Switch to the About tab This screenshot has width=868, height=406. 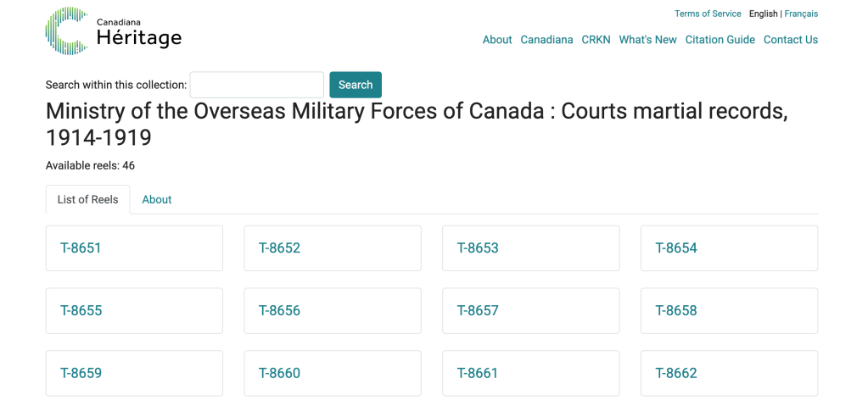157,200
